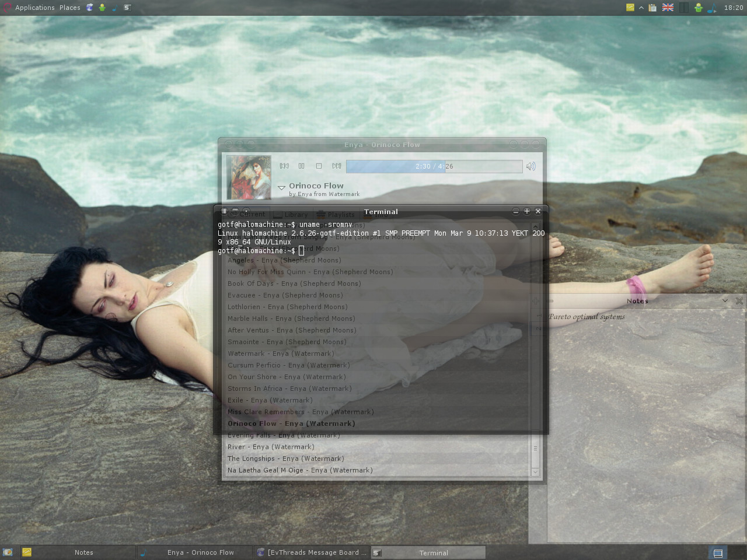This screenshot has height=560, width=747.
Task: Click the yellow sticky notes tray icon
Action: (630, 8)
